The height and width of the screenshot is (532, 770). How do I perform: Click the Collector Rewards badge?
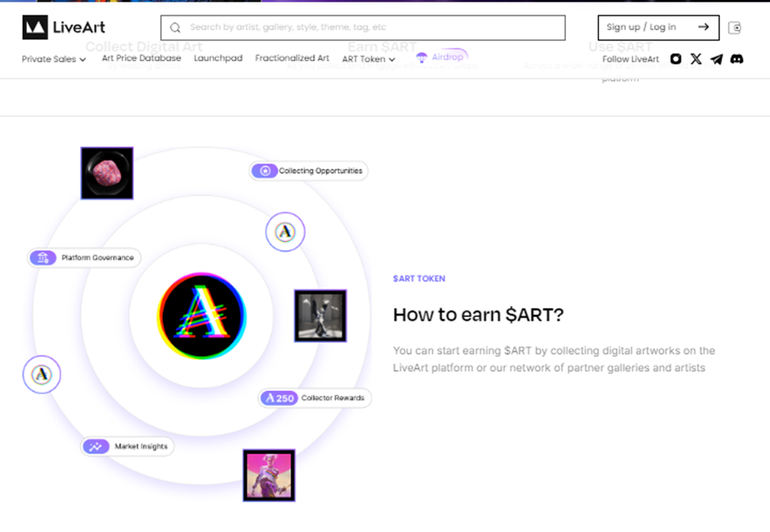pos(315,398)
